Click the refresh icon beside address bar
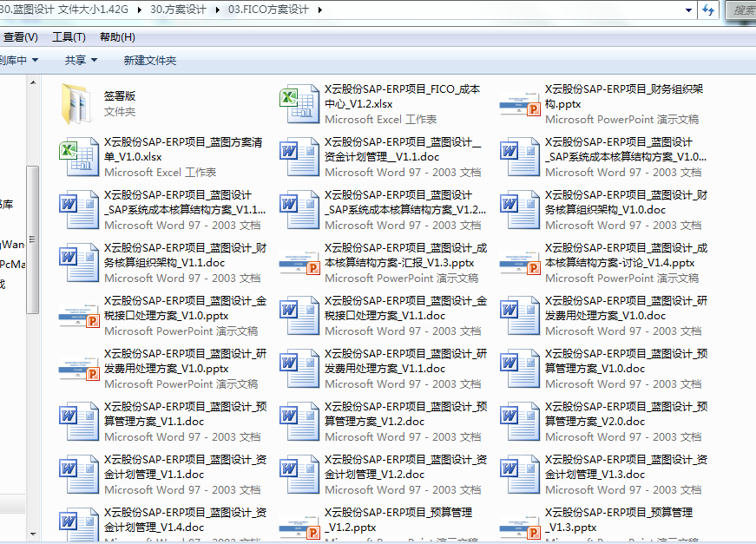Screen dimensions: 756x544 point(709,10)
